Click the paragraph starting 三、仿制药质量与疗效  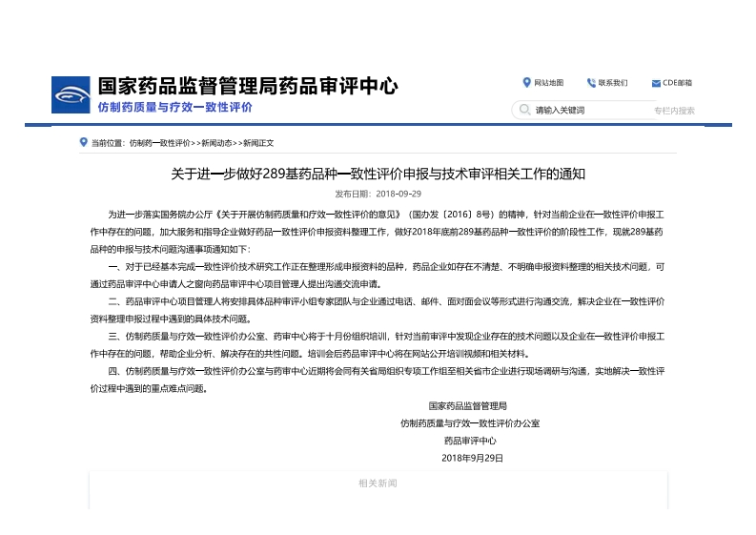pyautogui.click(x=378, y=345)
